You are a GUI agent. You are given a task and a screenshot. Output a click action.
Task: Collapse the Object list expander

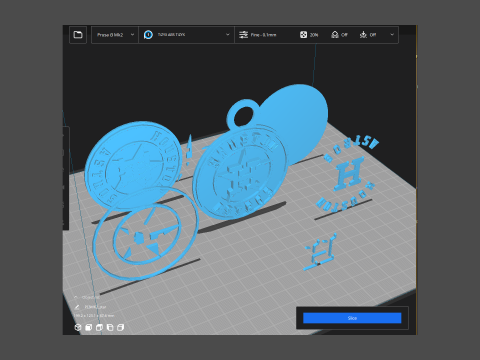(x=76, y=297)
